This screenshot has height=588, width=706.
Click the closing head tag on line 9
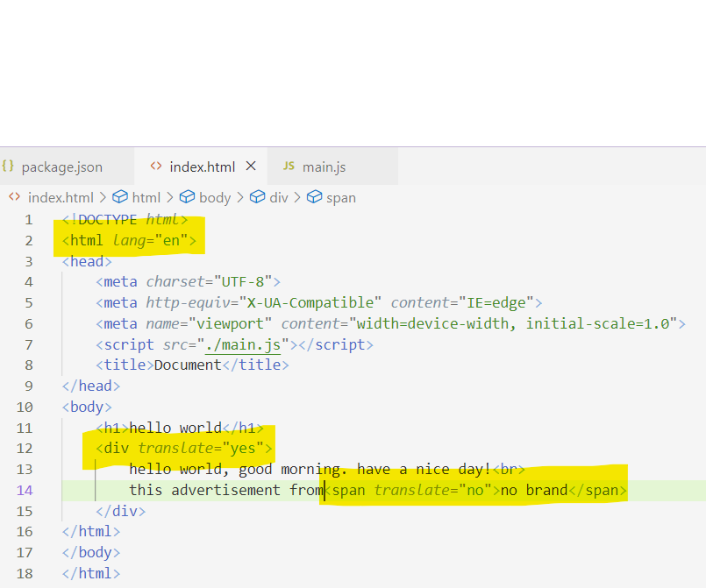point(91,386)
